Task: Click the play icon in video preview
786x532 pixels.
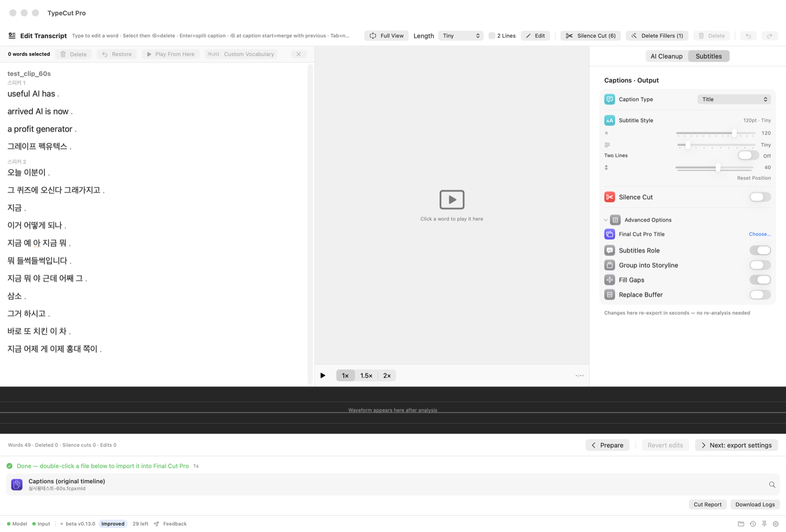Action: 452,199
